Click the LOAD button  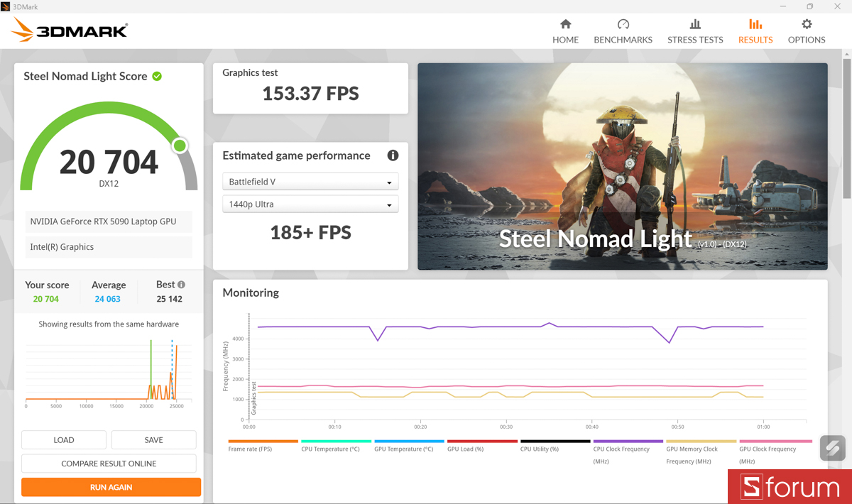(64, 440)
